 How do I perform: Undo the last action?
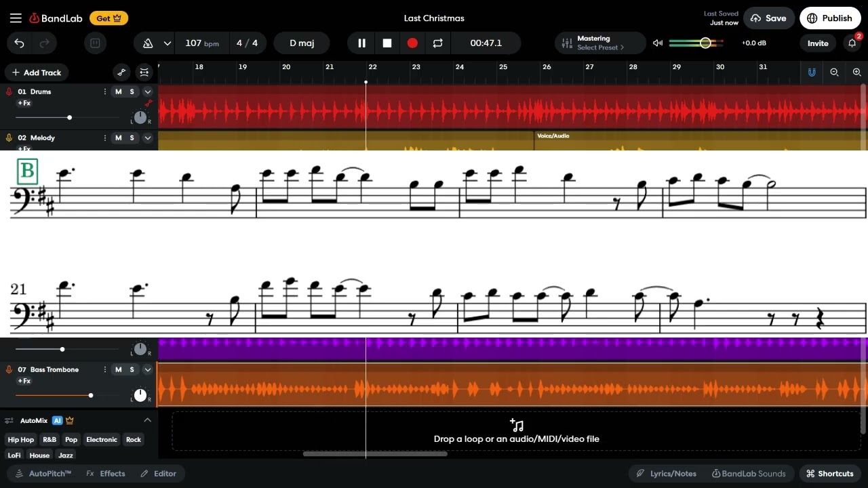click(x=19, y=43)
